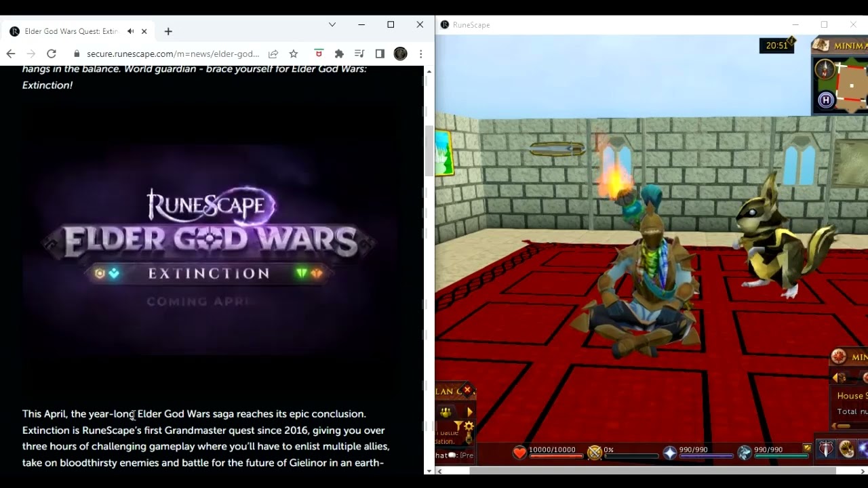Open the Chrome profile avatar
The width and height of the screenshot is (868, 488).
(x=400, y=54)
